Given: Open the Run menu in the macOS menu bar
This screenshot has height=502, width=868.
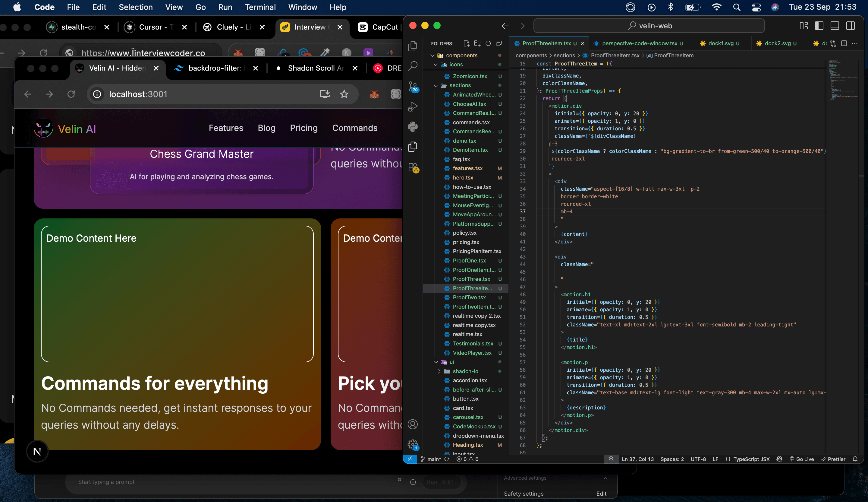Looking at the screenshot, I should [225, 7].
